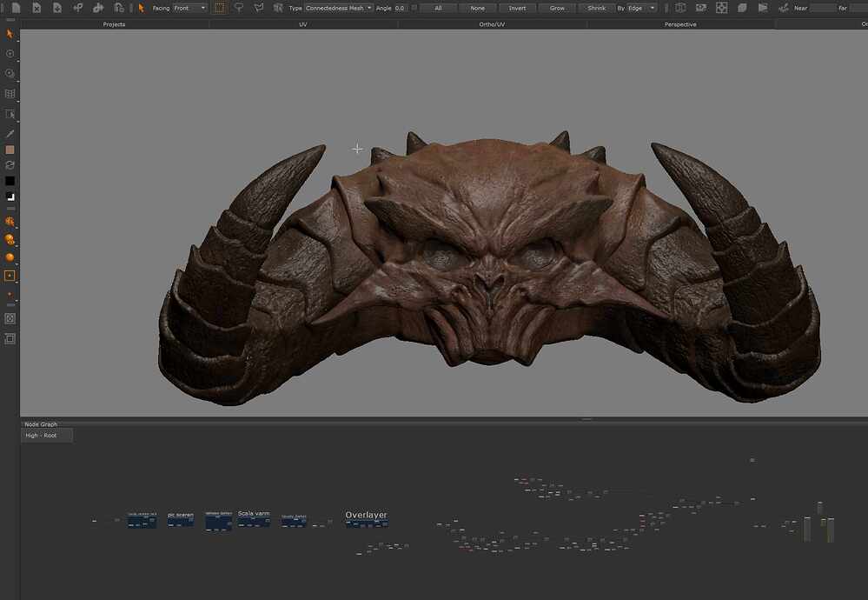Choose the lasso selection mode icon

pos(239,8)
